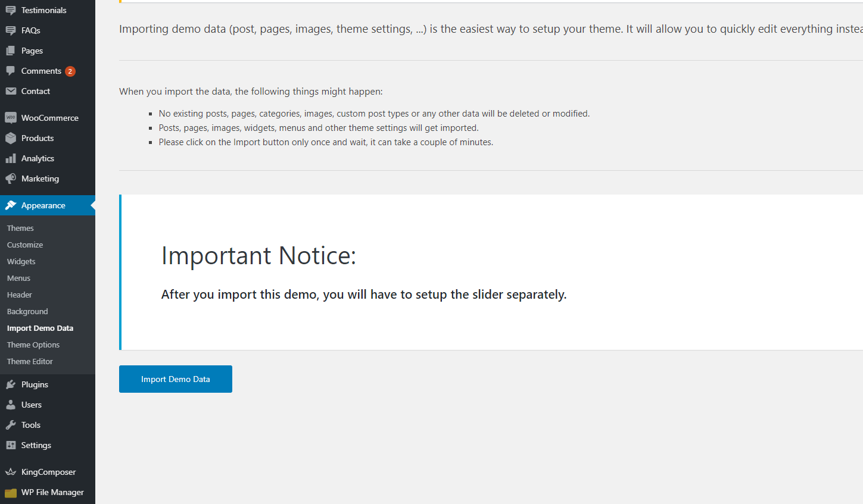Screen dimensions: 863x504
Task: Select Menus in the Appearance submenu
Action: 18,278
